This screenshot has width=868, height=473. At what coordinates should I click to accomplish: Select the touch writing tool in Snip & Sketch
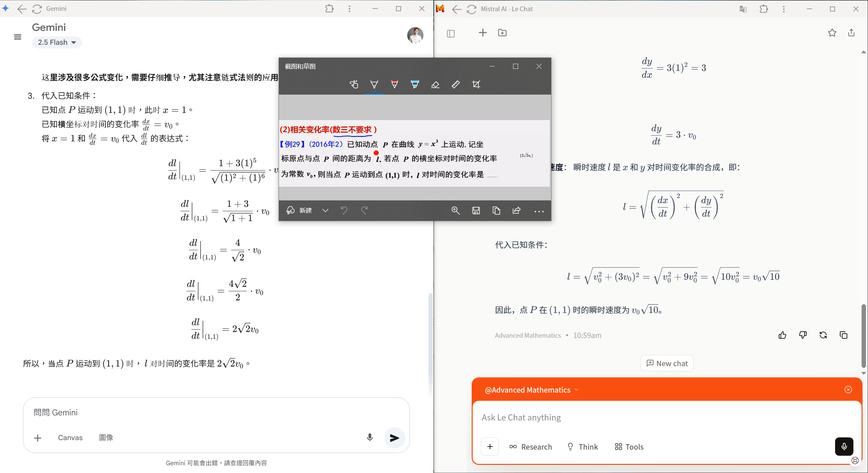(354, 84)
